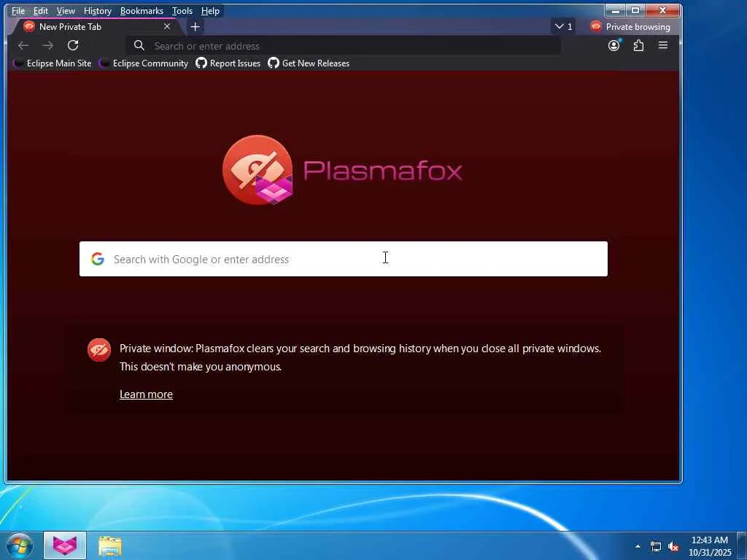The image size is (747, 560).
Task: Open the View menu
Action: click(x=66, y=10)
